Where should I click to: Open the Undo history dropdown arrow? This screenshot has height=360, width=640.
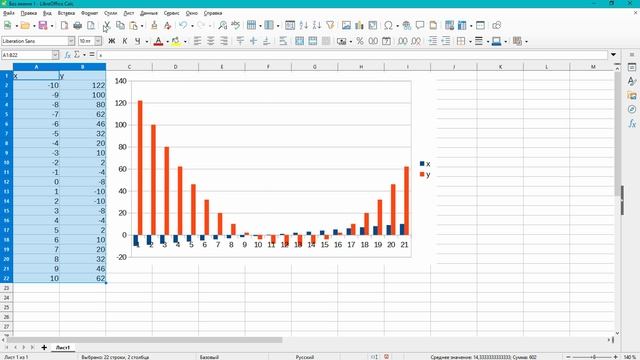coord(192,26)
